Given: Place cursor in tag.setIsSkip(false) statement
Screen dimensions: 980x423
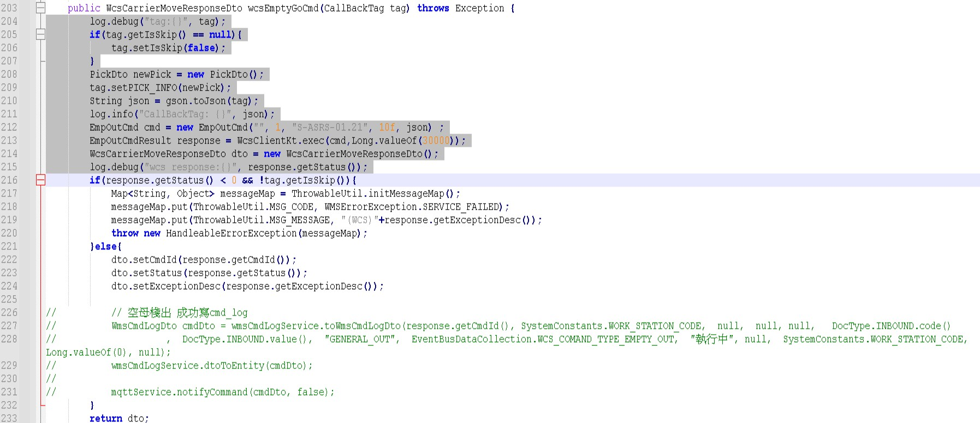Looking at the screenshot, I should [x=168, y=48].
